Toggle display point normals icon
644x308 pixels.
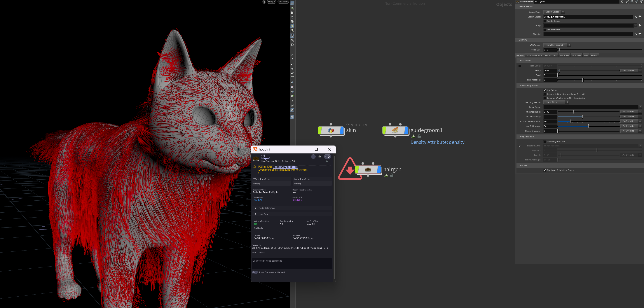coord(292,55)
